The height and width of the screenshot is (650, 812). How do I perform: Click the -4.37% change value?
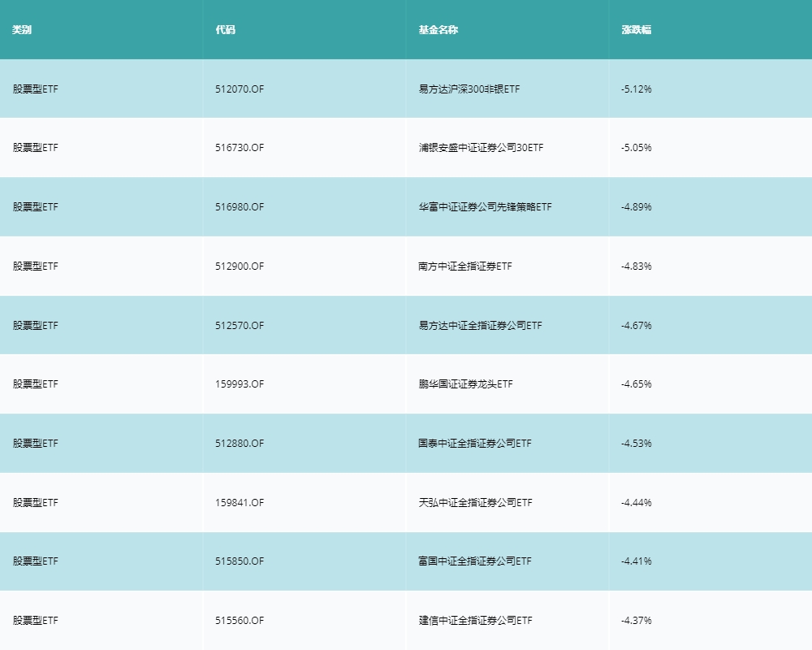pyautogui.click(x=637, y=621)
